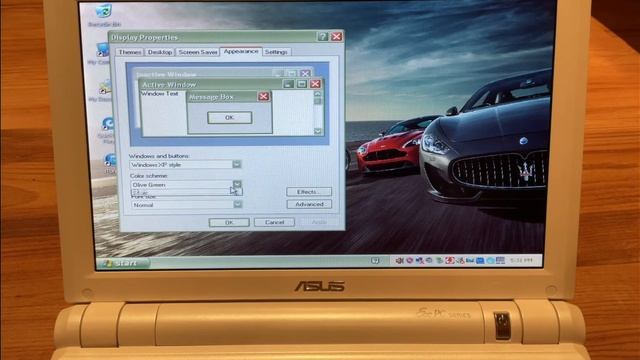Click the network tray icon with red X

(x=419, y=260)
